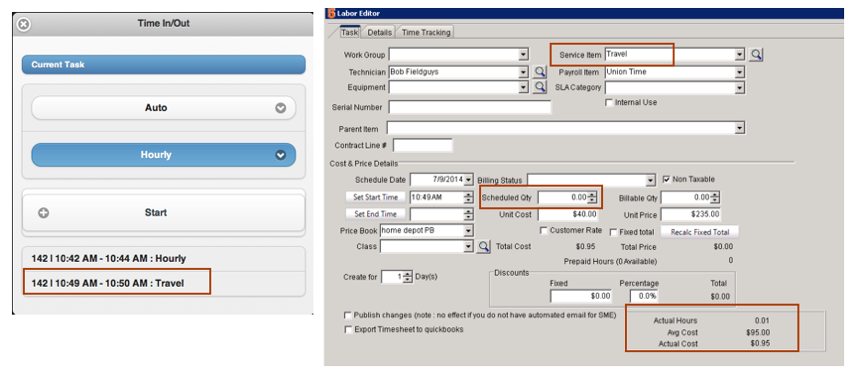Open the Schedule Date picker arrow
The width and height of the screenshot is (856, 377).
click(x=468, y=180)
